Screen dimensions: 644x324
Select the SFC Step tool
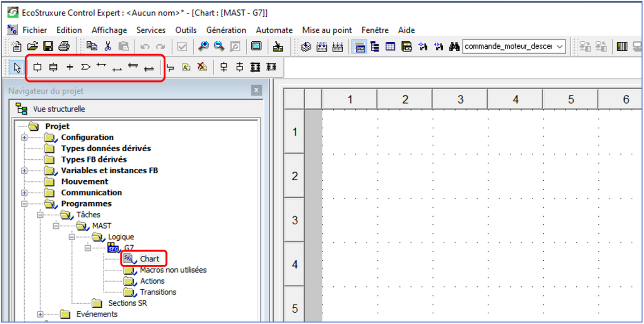point(38,68)
